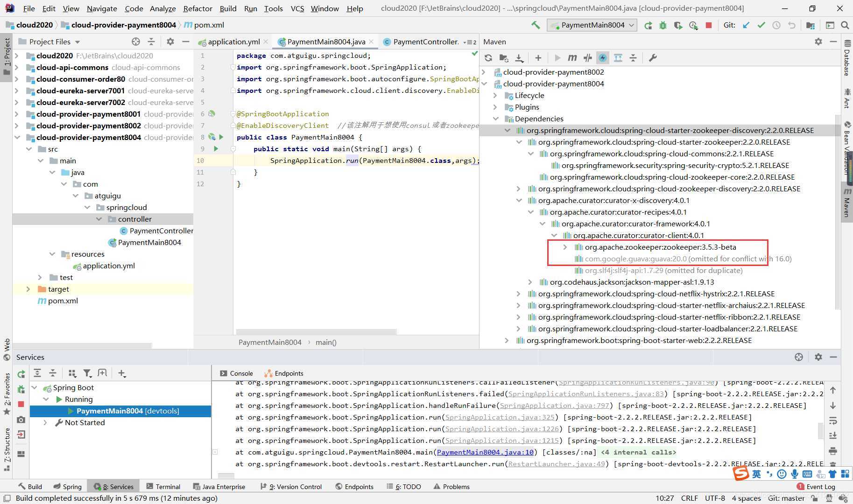Toggle soft-wrap in console

point(833,420)
